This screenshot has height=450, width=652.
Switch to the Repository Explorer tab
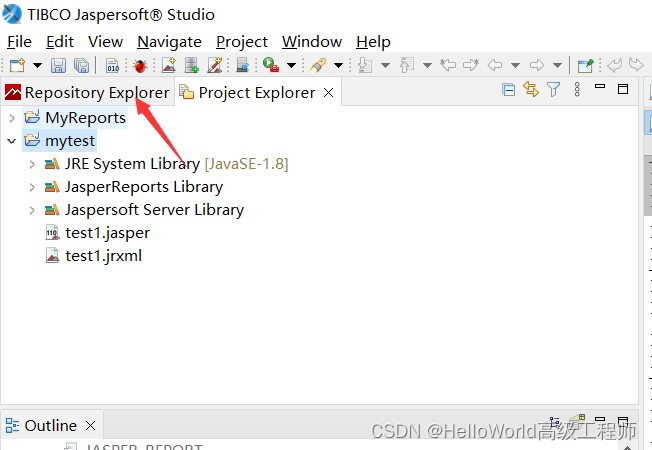click(x=87, y=92)
